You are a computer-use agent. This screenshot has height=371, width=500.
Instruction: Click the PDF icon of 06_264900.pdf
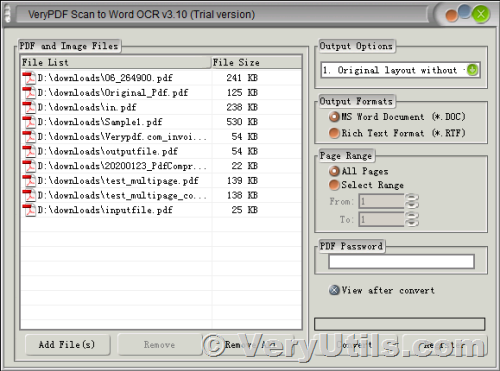pyautogui.click(x=29, y=78)
